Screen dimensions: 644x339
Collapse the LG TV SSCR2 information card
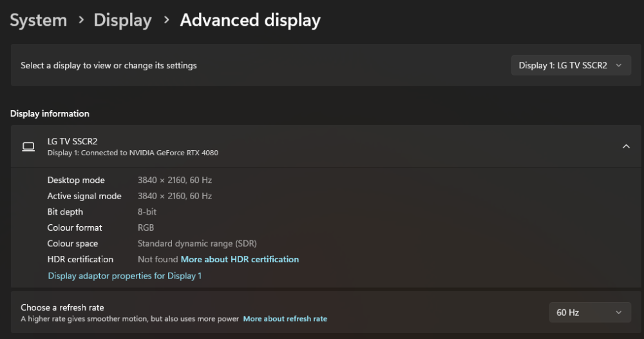point(626,147)
